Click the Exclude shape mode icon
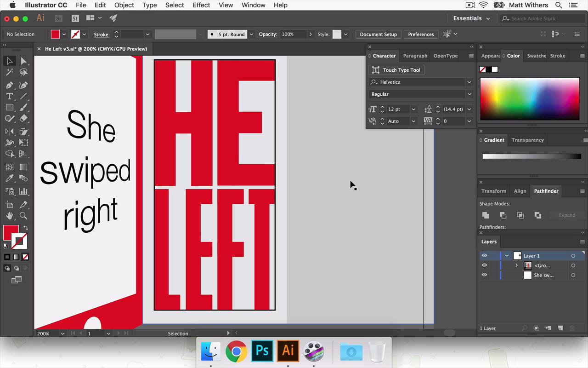Image resolution: width=588 pixels, height=368 pixels. (538, 215)
